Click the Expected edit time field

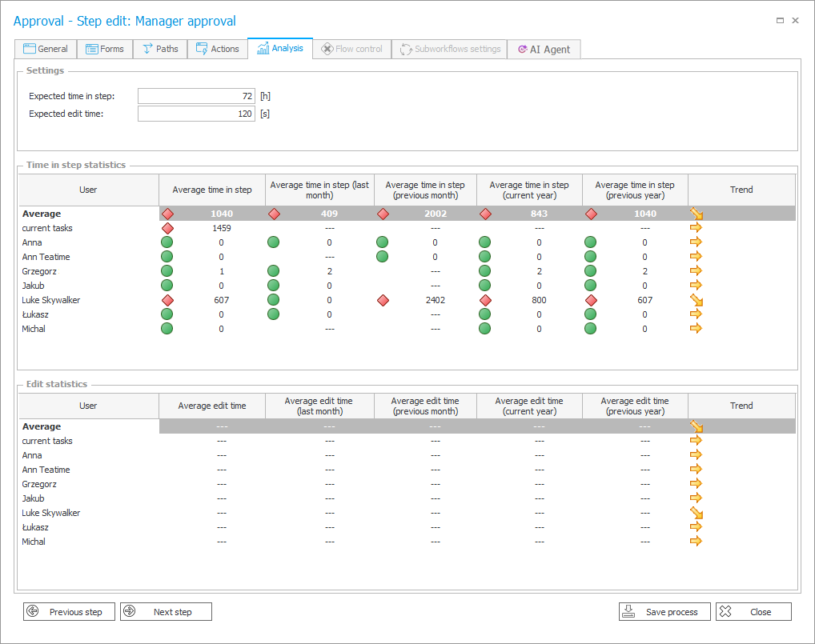tap(196, 114)
